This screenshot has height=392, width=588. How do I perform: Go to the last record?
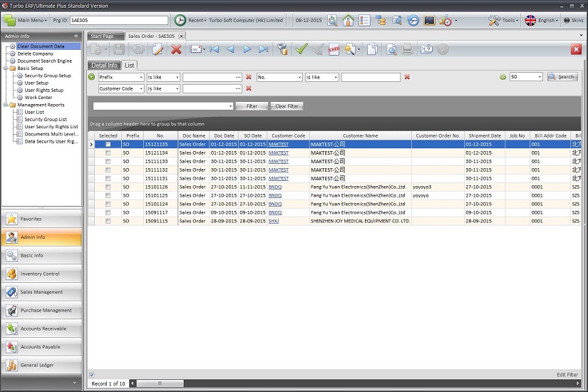pyautogui.click(x=264, y=49)
